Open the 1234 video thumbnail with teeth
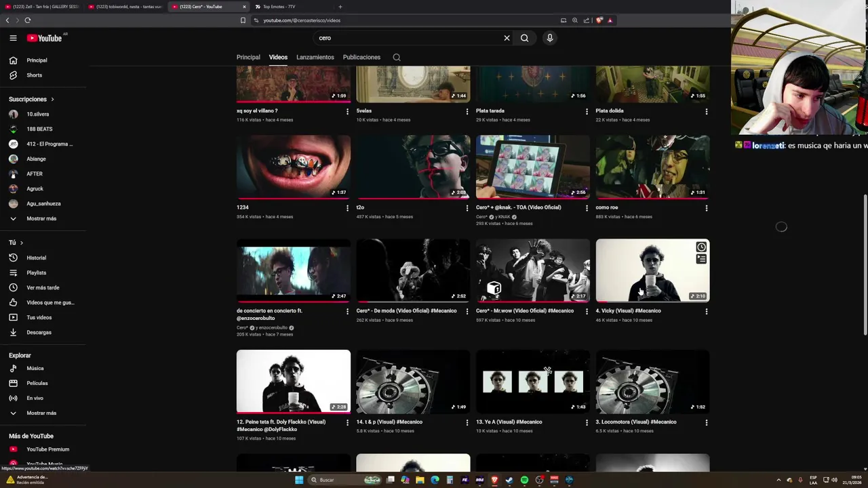The width and height of the screenshot is (868, 488). [x=294, y=167]
